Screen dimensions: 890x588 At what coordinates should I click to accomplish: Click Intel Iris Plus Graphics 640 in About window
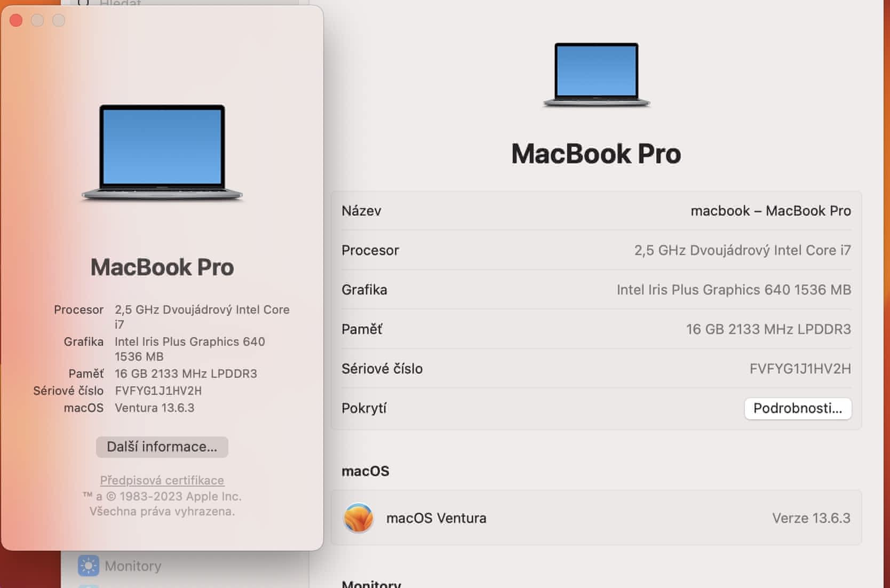[190, 349]
